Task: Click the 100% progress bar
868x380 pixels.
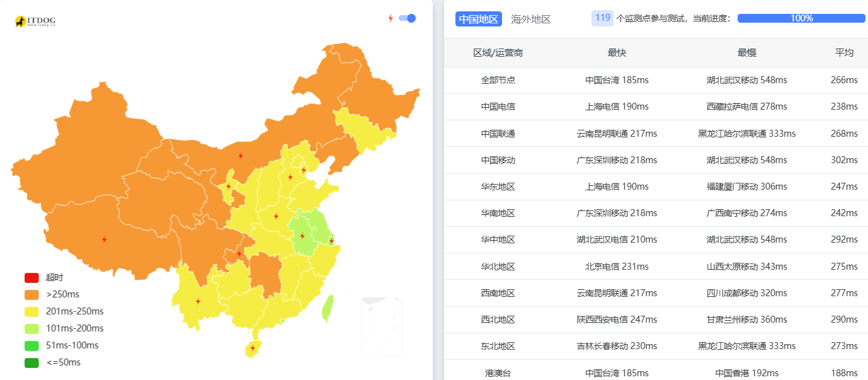Action: tap(801, 18)
